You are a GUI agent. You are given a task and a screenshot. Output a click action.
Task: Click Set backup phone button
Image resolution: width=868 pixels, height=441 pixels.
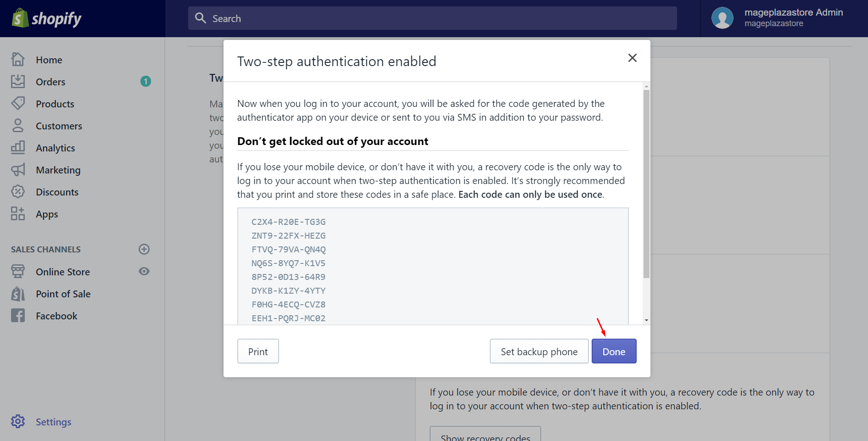pos(539,351)
